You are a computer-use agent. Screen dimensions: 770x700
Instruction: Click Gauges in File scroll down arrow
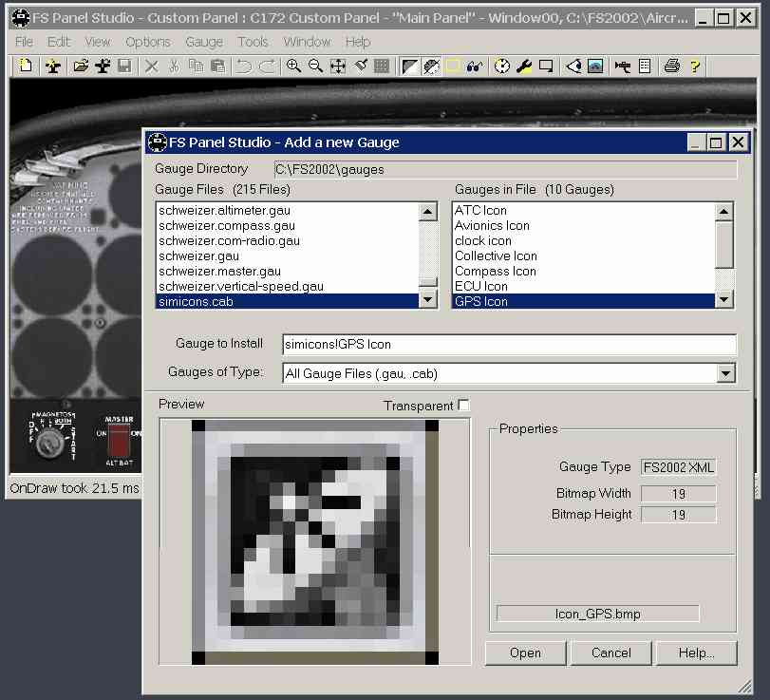(x=723, y=298)
